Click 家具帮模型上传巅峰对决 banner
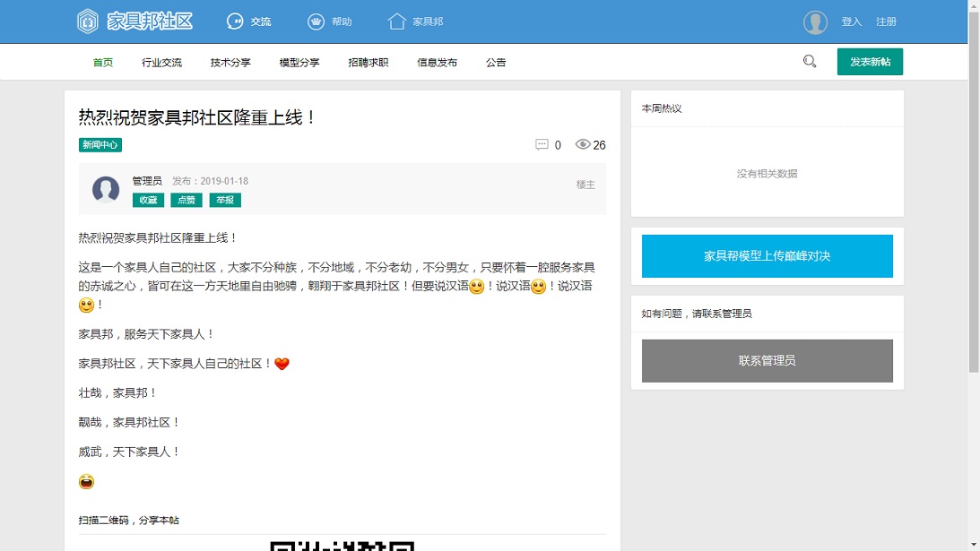Viewport: 980px width, 551px height. click(x=767, y=256)
